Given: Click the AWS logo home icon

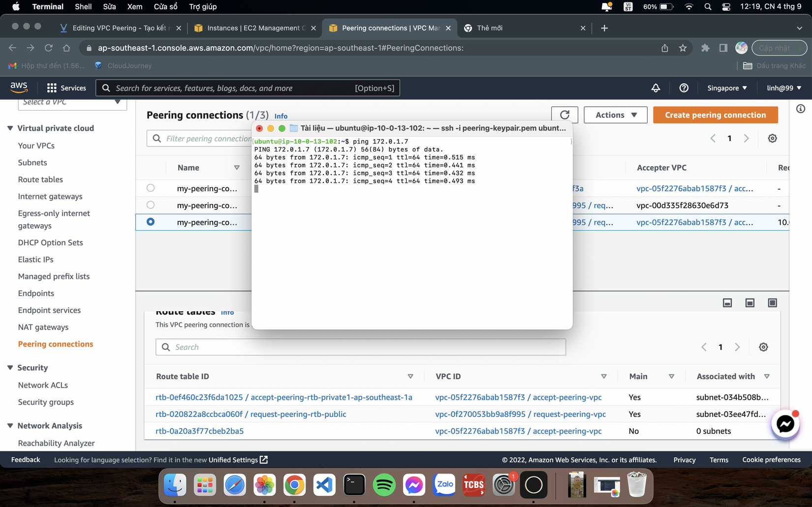Looking at the screenshot, I should [19, 88].
